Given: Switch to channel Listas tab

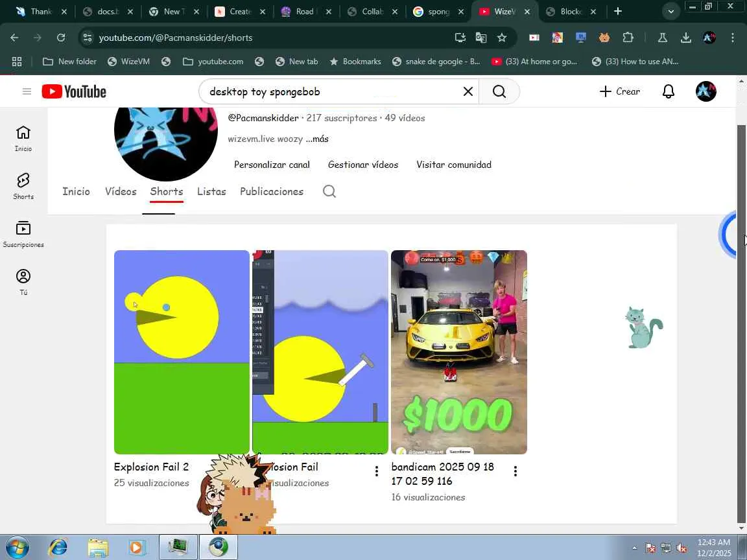Looking at the screenshot, I should click(x=211, y=191).
